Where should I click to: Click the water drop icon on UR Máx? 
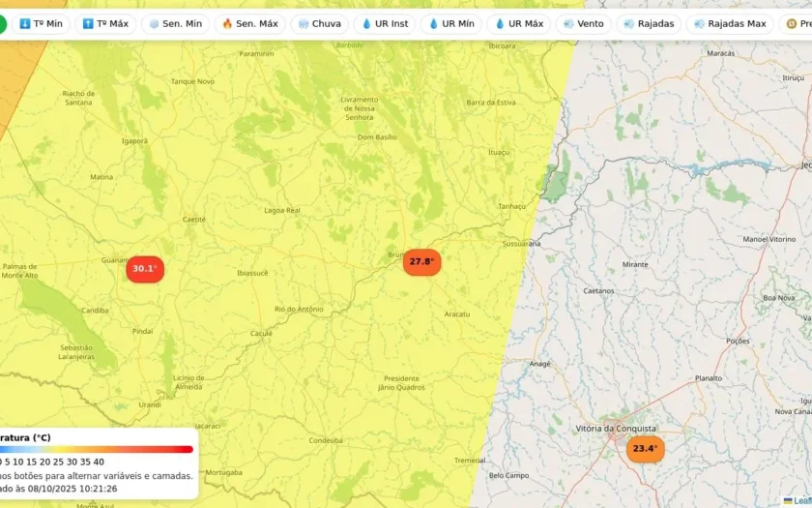tap(500, 24)
